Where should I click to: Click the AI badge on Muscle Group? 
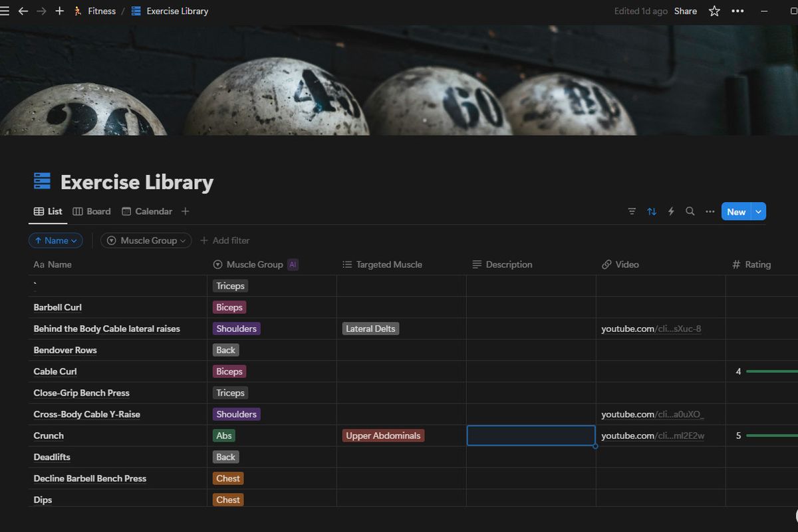coord(293,265)
